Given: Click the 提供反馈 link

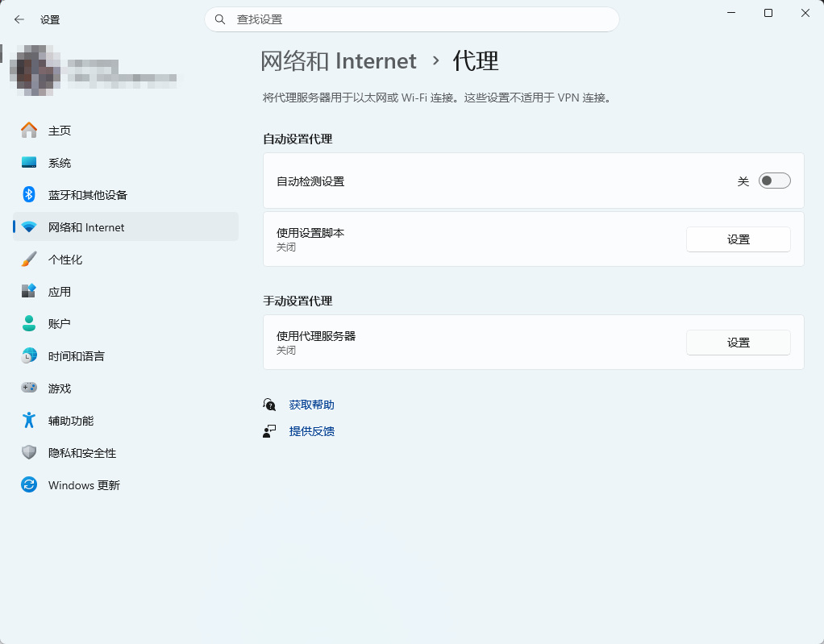Looking at the screenshot, I should click(x=311, y=431).
